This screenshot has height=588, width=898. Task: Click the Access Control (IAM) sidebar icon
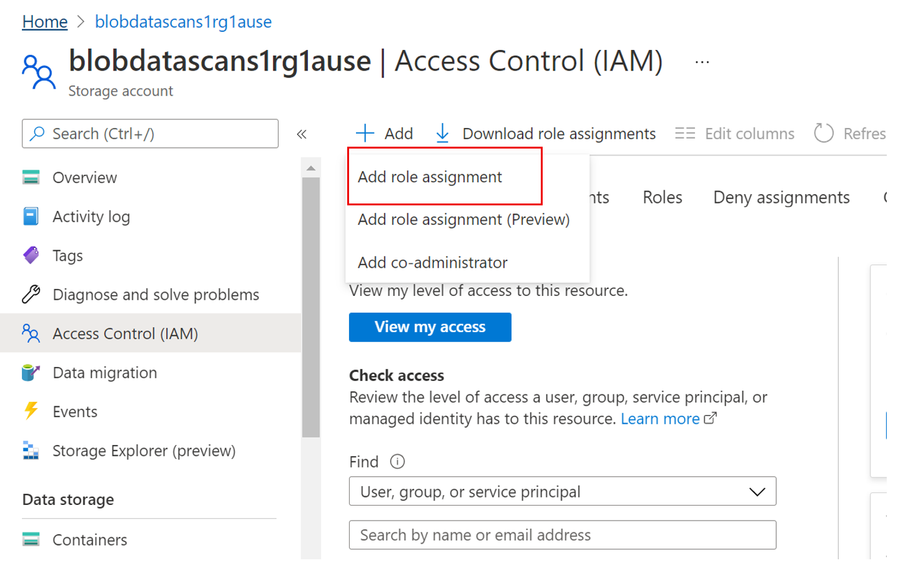point(31,333)
